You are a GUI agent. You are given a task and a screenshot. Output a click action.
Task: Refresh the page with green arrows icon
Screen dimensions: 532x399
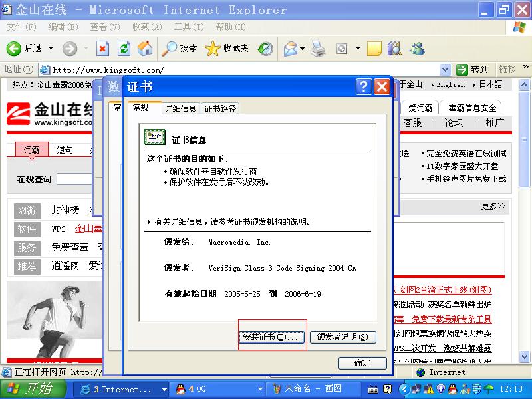pos(124,49)
